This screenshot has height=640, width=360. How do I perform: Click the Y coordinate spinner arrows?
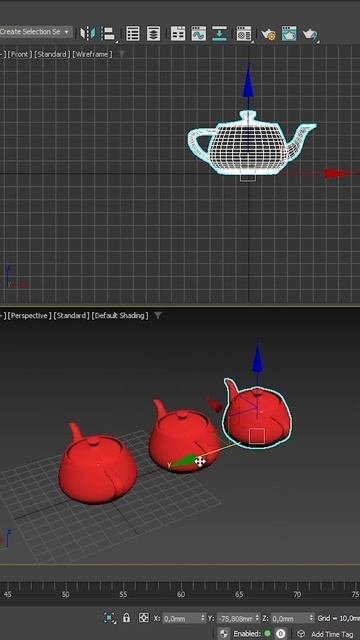tap(257, 618)
